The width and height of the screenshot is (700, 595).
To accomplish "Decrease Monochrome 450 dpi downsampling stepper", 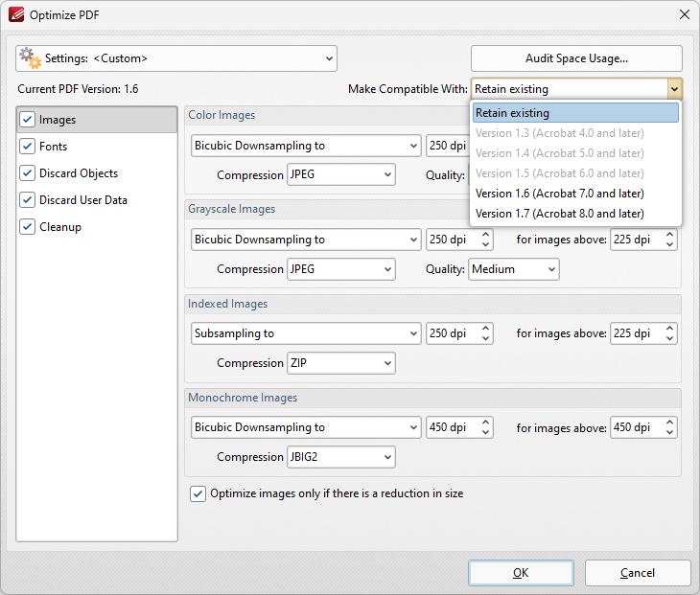I will tap(486, 433).
